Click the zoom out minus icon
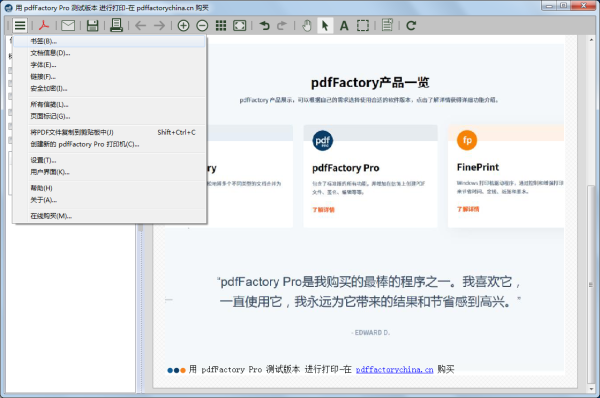This screenshot has height=398, width=600. pos(202,26)
